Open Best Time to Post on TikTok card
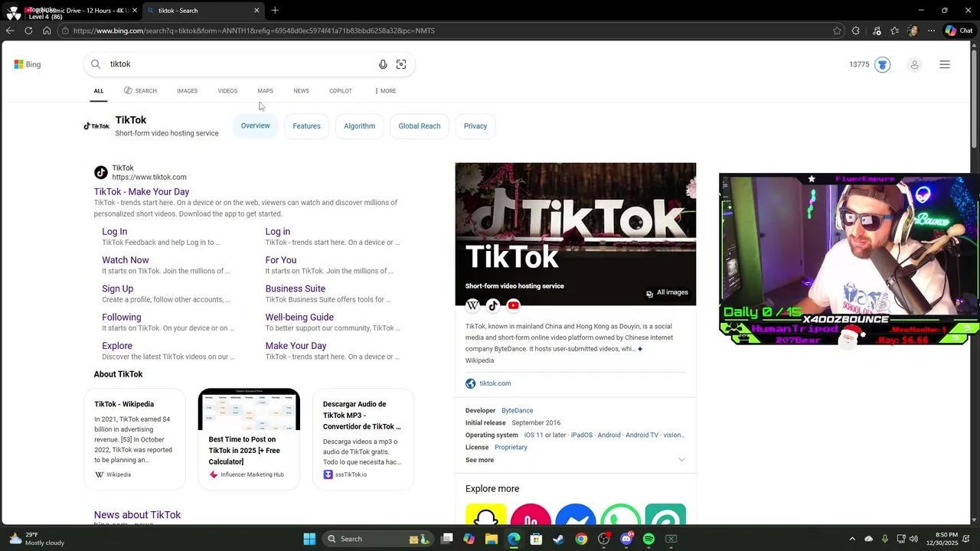This screenshot has height=551, width=980. point(249,439)
